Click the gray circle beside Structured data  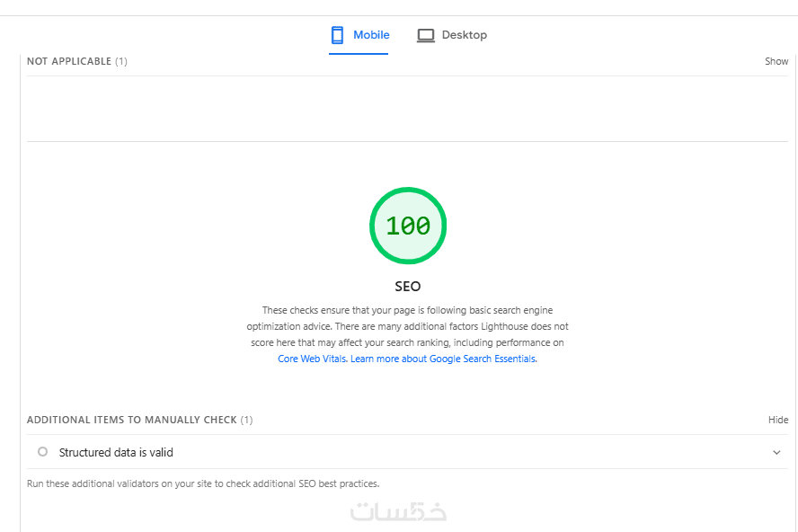[42, 452]
